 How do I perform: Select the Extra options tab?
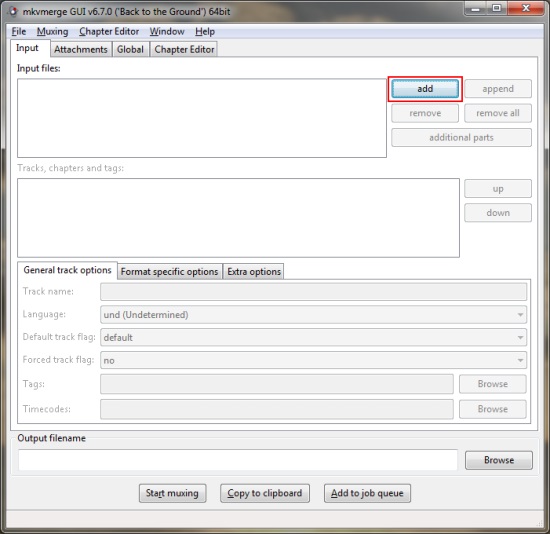pos(254,272)
